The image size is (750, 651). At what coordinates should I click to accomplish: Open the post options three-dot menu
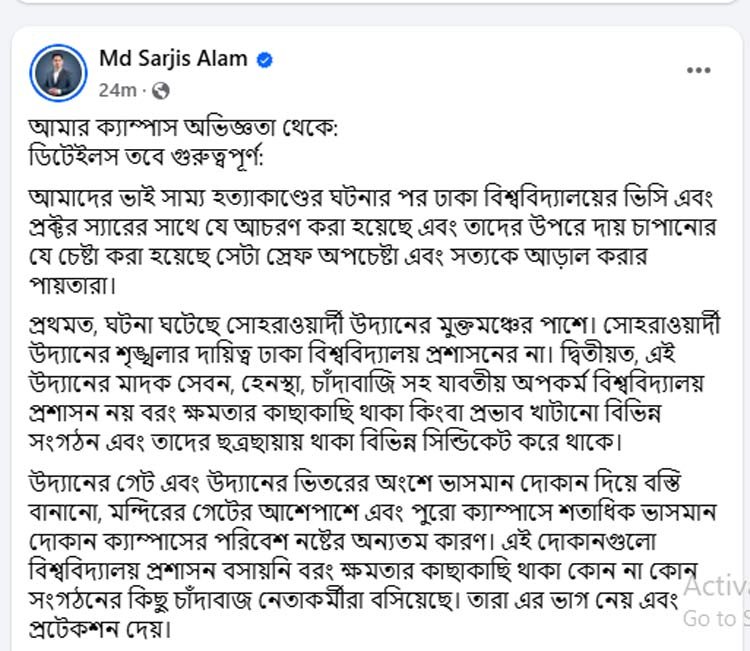coord(698,70)
